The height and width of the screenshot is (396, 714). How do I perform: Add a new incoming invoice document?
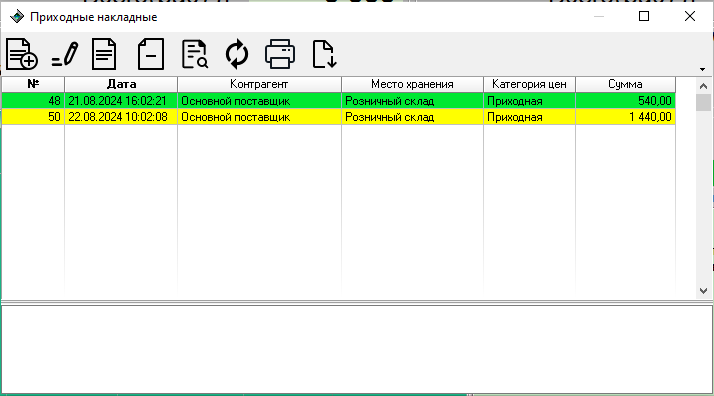21,54
